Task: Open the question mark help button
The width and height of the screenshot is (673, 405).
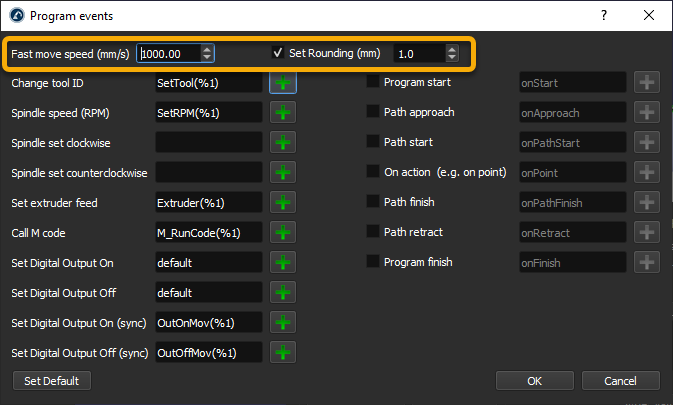Action: 604,16
